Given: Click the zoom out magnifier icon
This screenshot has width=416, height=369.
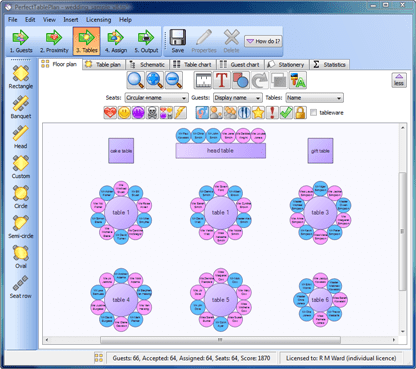Looking at the screenshot, I should coord(174,80).
